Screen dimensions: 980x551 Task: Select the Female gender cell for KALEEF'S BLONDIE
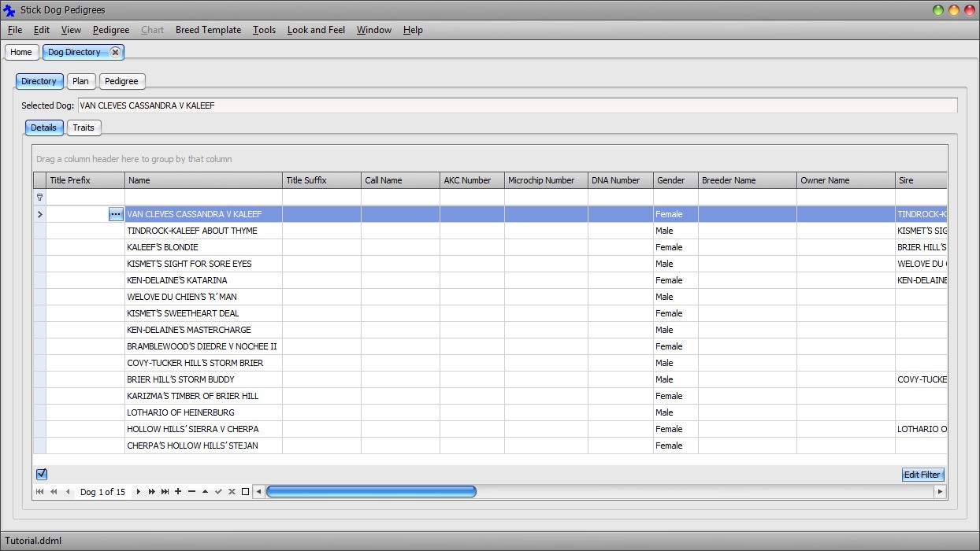point(675,247)
